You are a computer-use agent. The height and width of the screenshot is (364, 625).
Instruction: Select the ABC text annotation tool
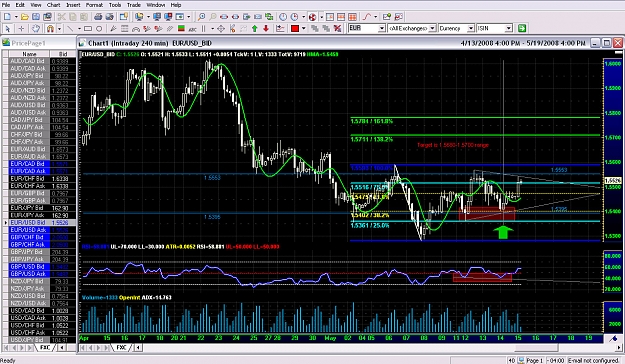[193, 29]
